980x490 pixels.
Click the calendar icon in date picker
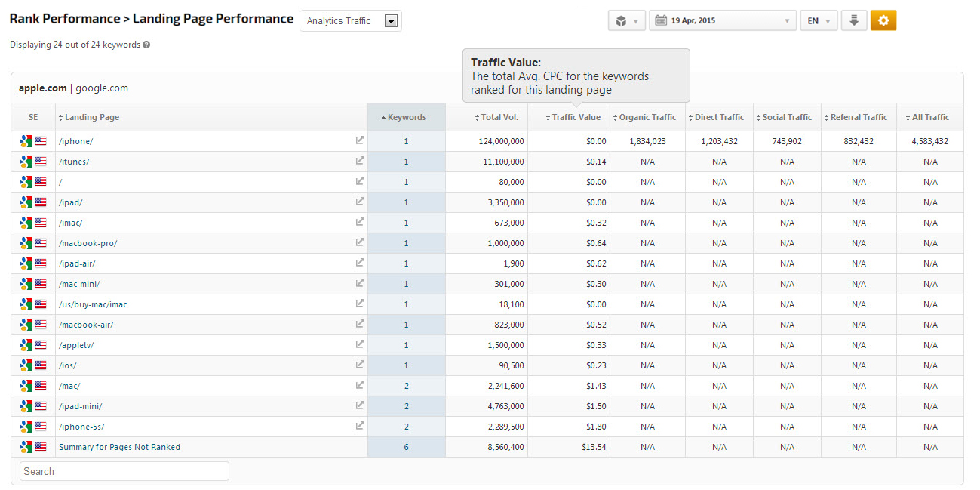[x=661, y=21]
